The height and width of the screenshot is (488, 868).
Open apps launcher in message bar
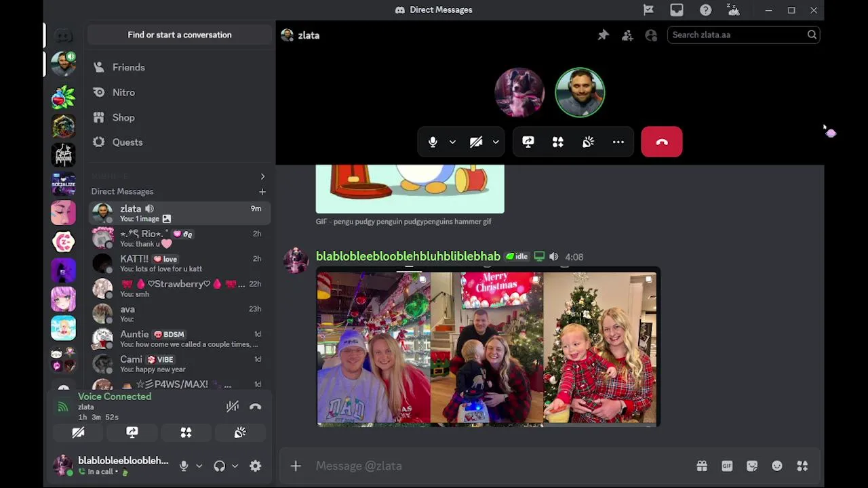click(x=802, y=466)
